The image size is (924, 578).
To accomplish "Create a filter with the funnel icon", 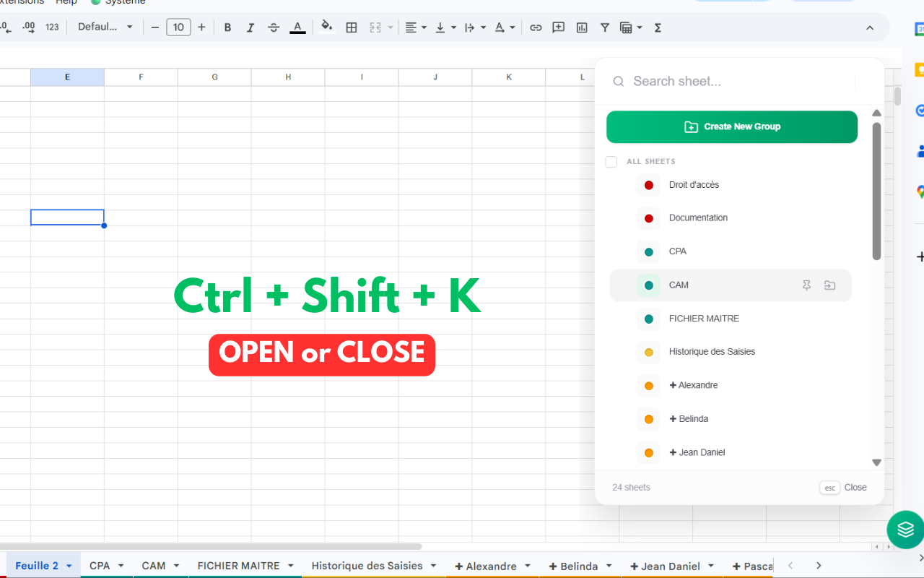I will pyautogui.click(x=604, y=27).
